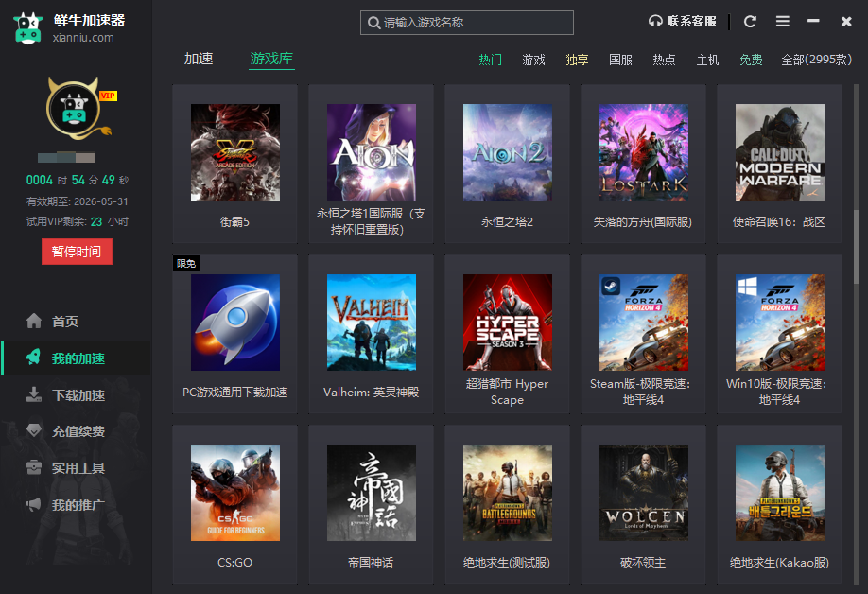This screenshot has height=594, width=868.
Task: Filter games by 主机 category
Action: point(707,60)
